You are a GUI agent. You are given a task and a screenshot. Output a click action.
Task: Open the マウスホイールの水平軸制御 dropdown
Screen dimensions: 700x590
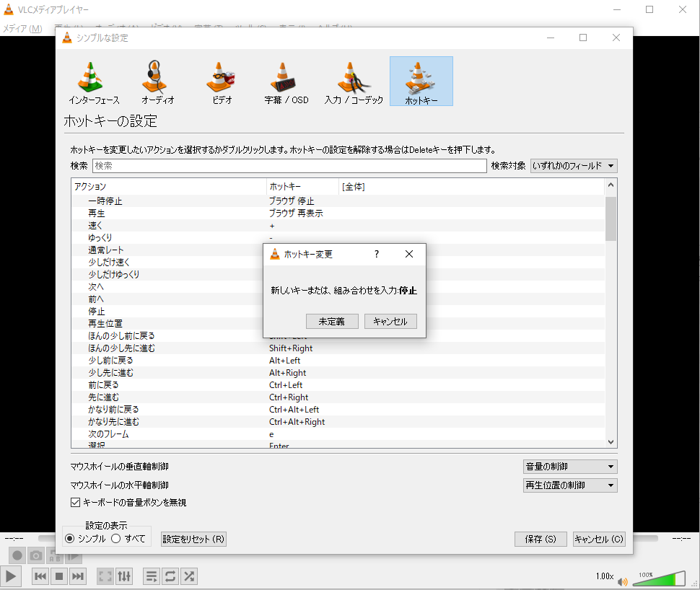[x=570, y=485]
